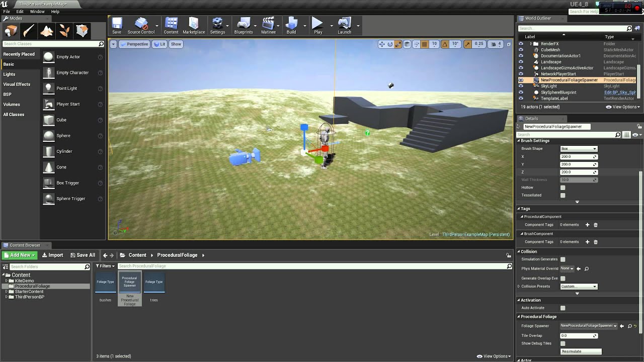Click the Search Classes input field

coord(50,44)
